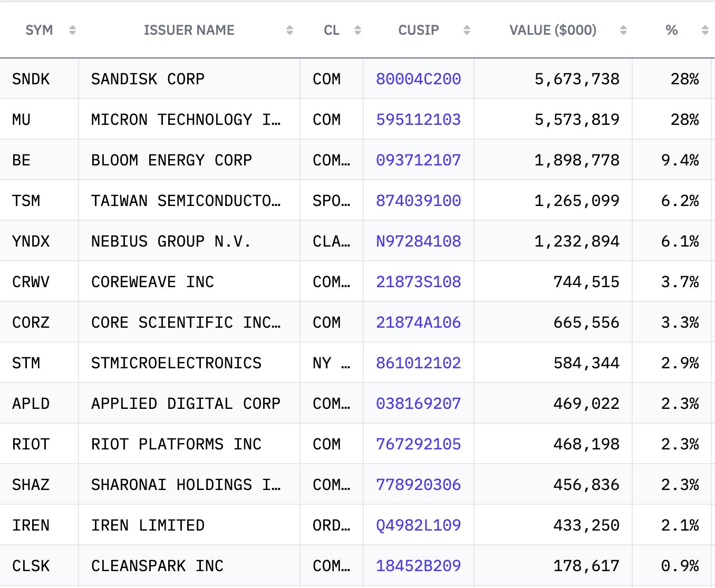715x588 pixels.
Task: Click the APPLIED DIGITAL CORP issuer name
Action: (186, 404)
